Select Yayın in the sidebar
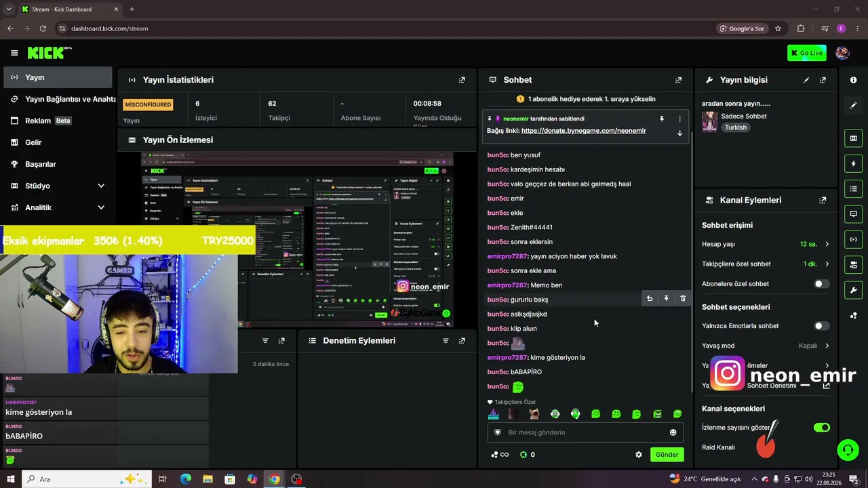 pos(58,77)
